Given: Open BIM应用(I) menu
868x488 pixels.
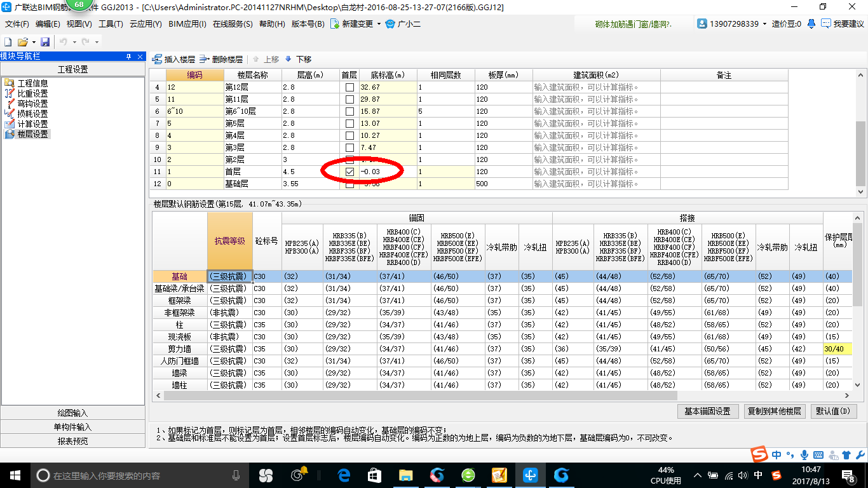Looking at the screenshot, I should 187,24.
